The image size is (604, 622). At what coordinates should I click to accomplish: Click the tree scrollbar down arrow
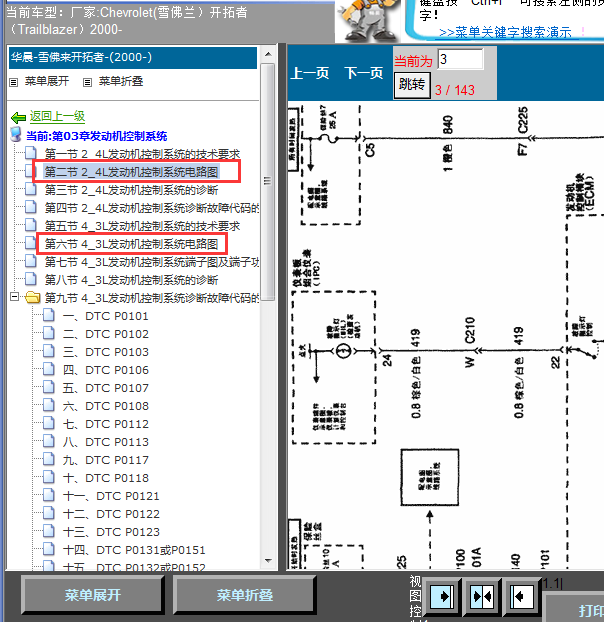click(x=268, y=561)
